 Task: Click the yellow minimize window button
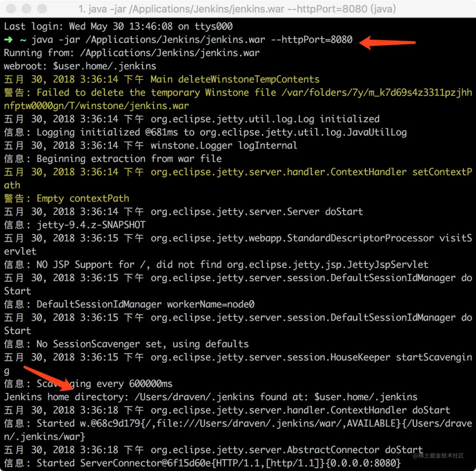[27, 9]
